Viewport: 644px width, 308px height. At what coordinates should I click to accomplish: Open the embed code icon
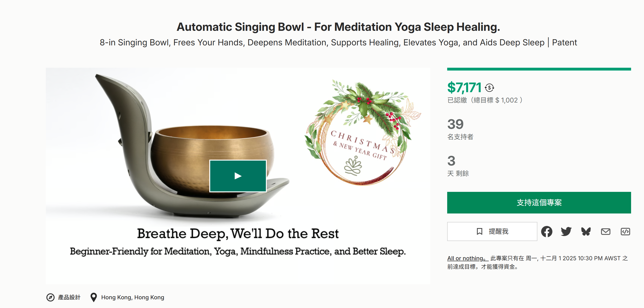(x=625, y=231)
